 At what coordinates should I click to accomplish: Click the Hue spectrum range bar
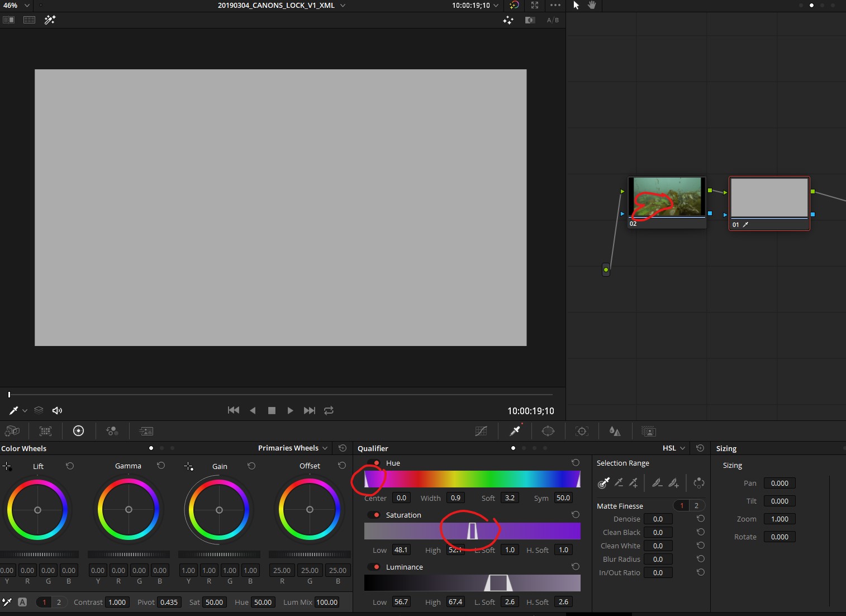pos(472,479)
